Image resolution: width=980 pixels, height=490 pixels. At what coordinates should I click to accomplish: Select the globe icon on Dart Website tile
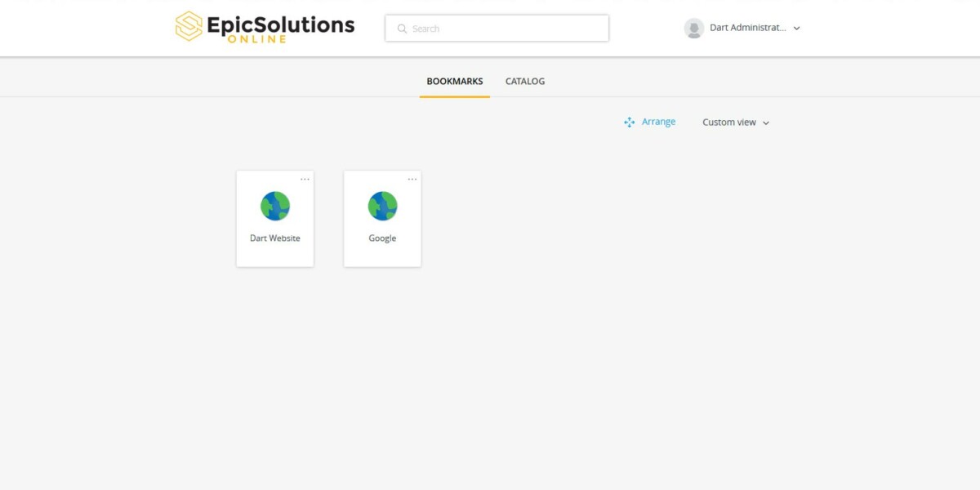274,206
